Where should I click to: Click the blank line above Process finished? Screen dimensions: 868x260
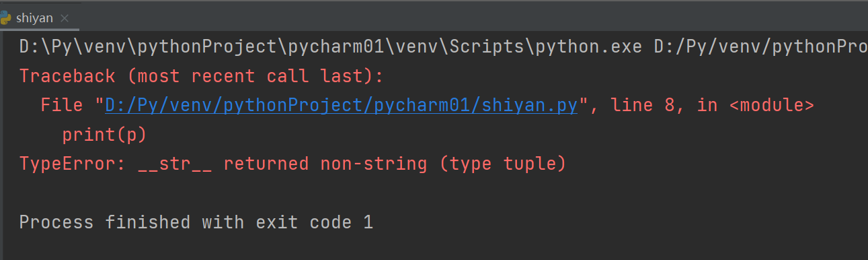[x=434, y=193]
